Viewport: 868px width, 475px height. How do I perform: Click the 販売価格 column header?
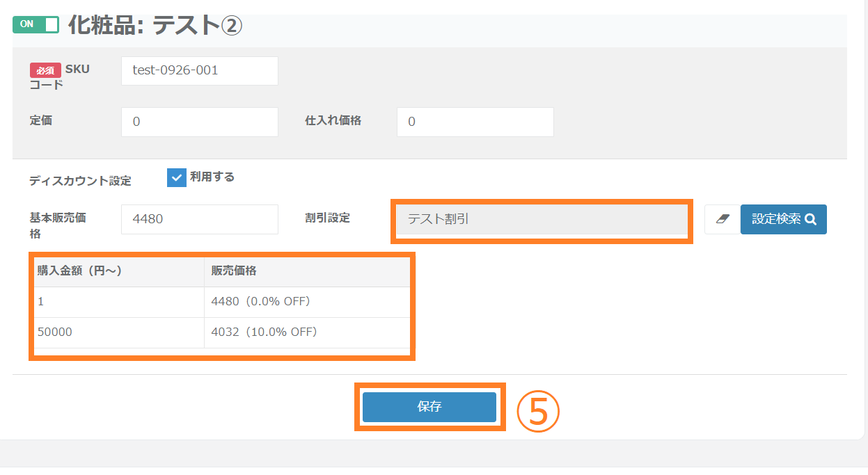coord(234,271)
